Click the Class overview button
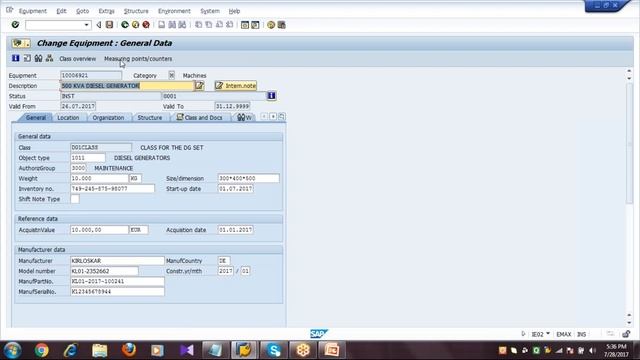Screen dimensions: 640x360 78,59
